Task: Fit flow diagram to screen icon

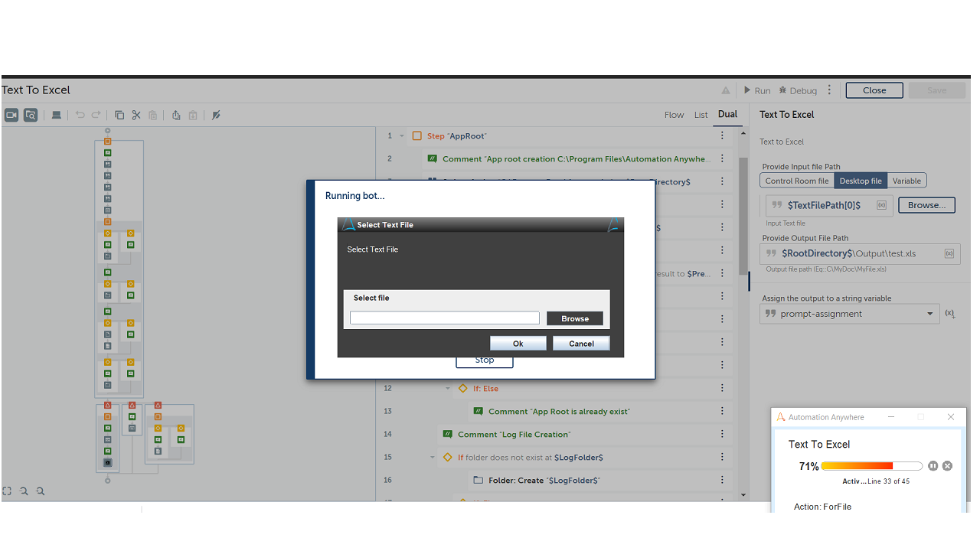Action: tap(7, 491)
